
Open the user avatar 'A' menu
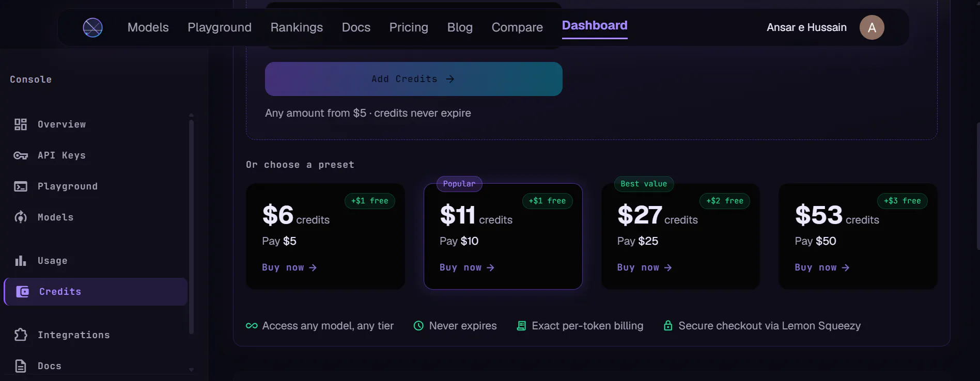(872, 27)
